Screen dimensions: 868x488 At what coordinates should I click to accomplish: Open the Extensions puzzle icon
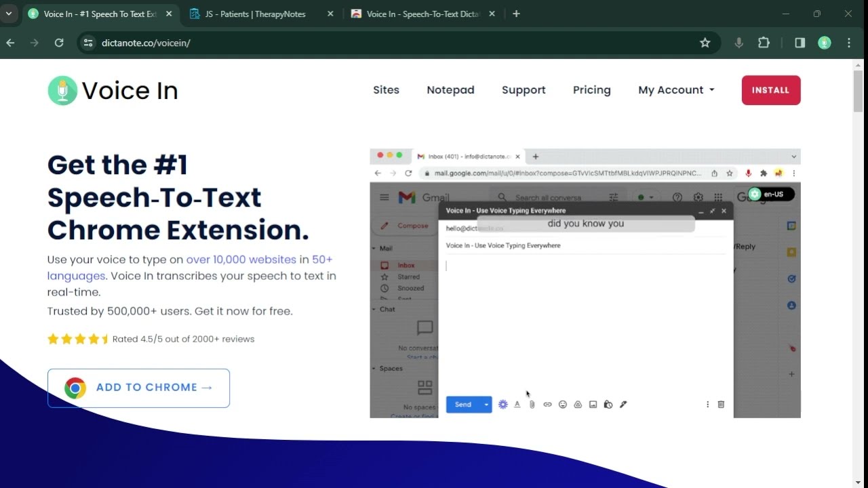pyautogui.click(x=764, y=43)
